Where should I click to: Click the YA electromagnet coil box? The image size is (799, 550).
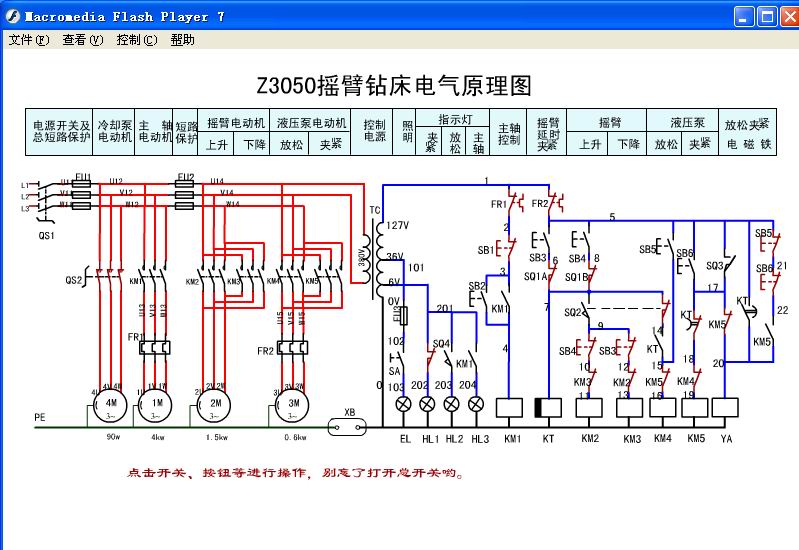(x=725, y=407)
